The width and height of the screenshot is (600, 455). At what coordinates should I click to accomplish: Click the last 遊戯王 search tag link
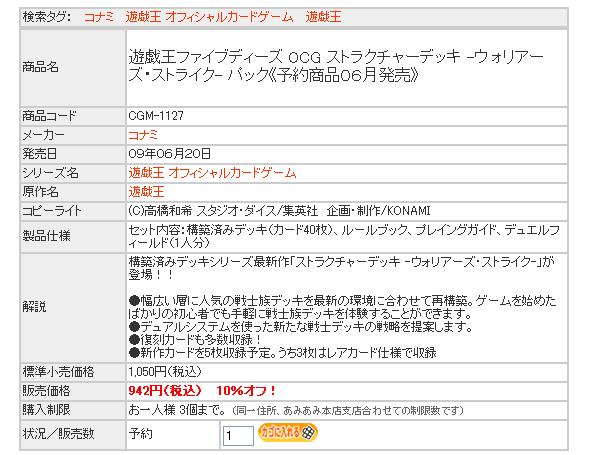click(323, 17)
